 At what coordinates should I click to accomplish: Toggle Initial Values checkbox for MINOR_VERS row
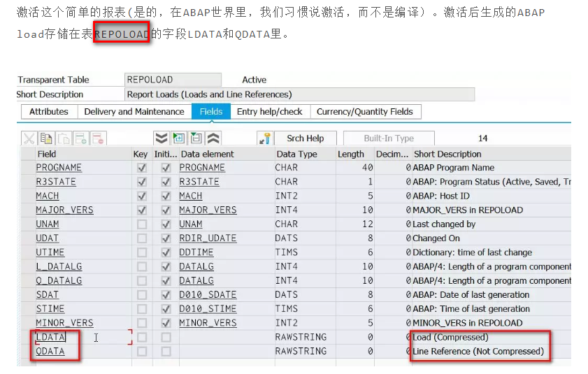166,323
